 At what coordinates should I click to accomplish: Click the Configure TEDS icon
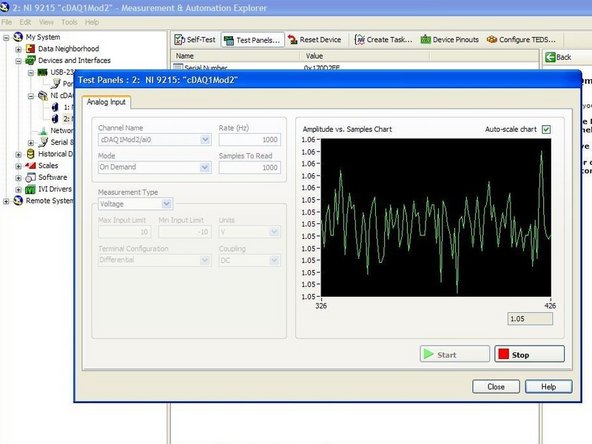click(x=492, y=39)
